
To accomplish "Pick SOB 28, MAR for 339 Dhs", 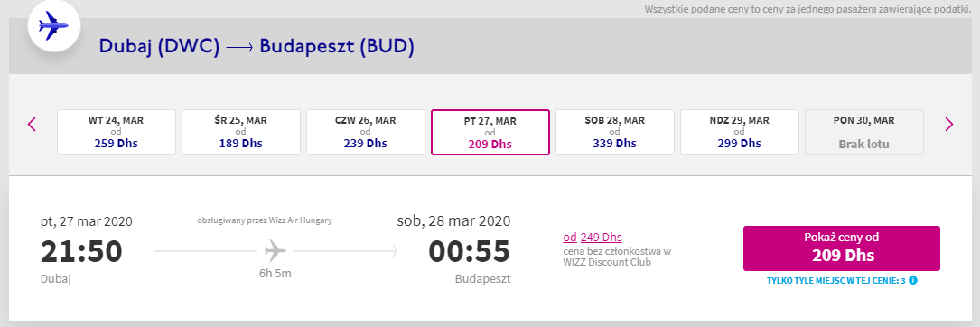I will pos(615,132).
